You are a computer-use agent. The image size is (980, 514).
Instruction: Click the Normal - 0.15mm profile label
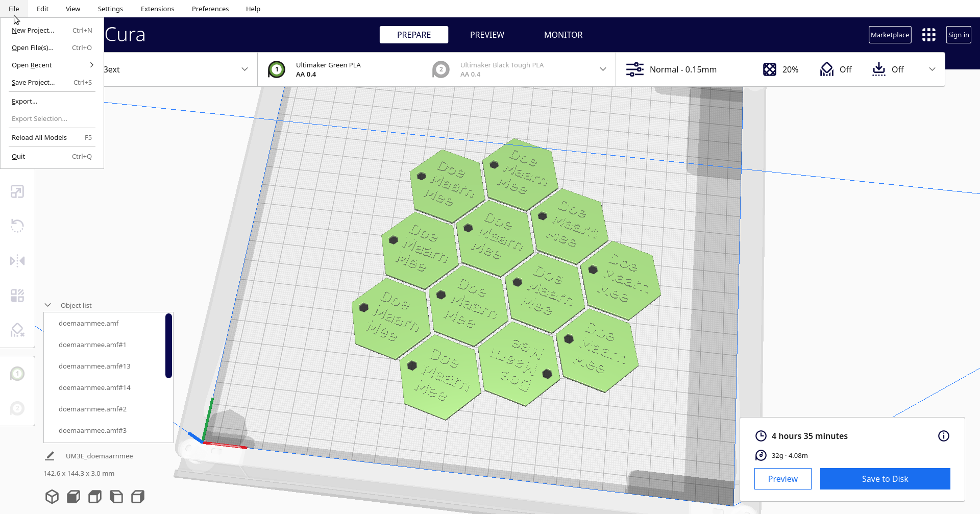(683, 69)
